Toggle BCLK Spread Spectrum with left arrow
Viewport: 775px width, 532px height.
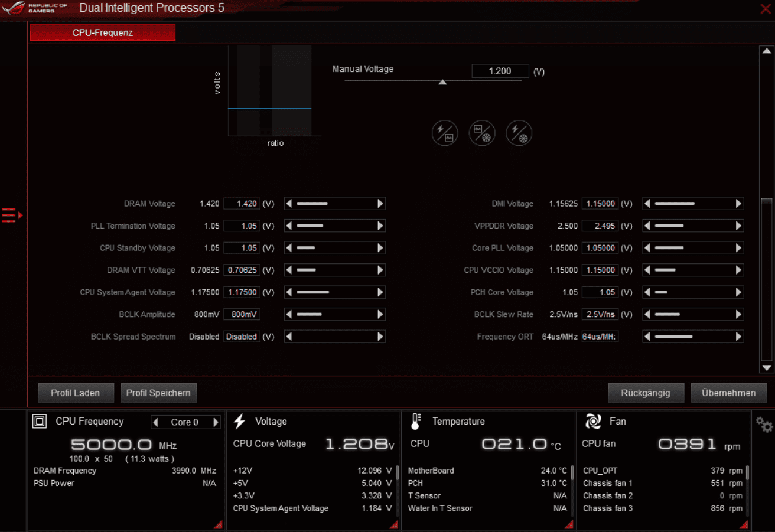pos(289,337)
